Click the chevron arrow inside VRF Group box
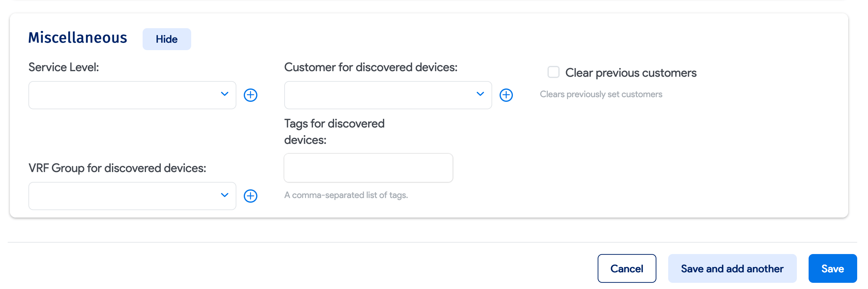Viewport: 868px width, 289px height. [x=224, y=195]
